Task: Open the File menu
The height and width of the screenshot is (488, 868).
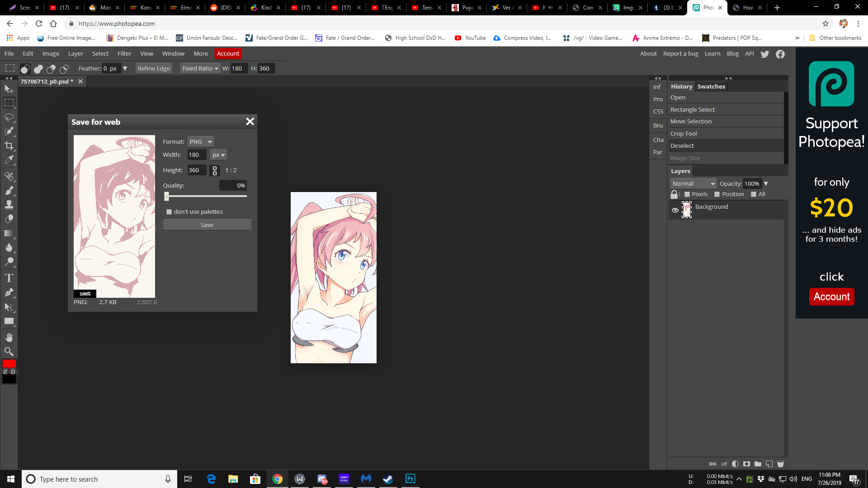Action: 9,53
